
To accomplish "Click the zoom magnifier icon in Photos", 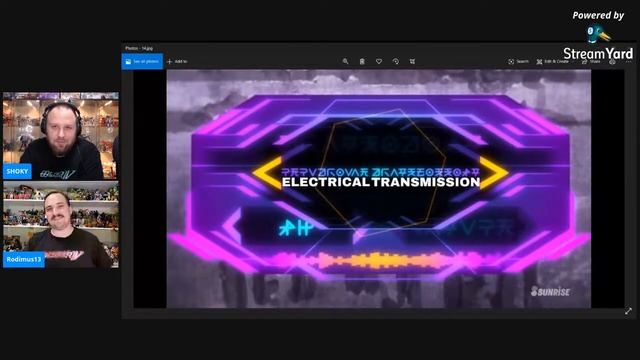I will point(345,61).
